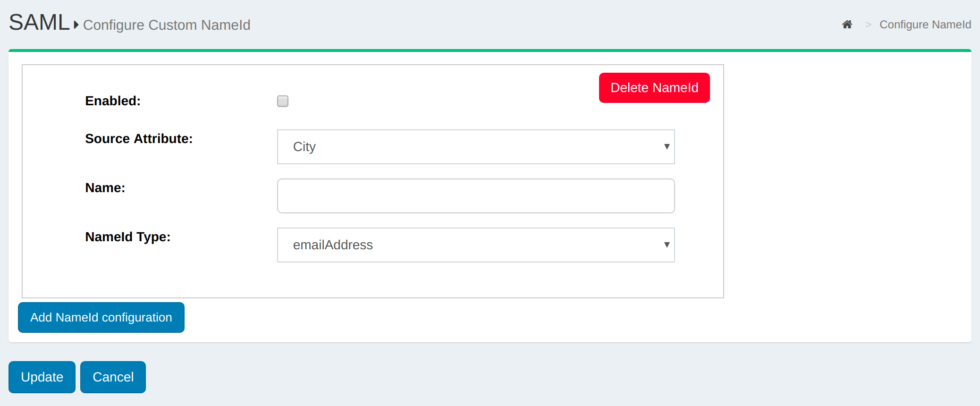
Task: Click the home icon in breadcrumb
Action: [847, 25]
